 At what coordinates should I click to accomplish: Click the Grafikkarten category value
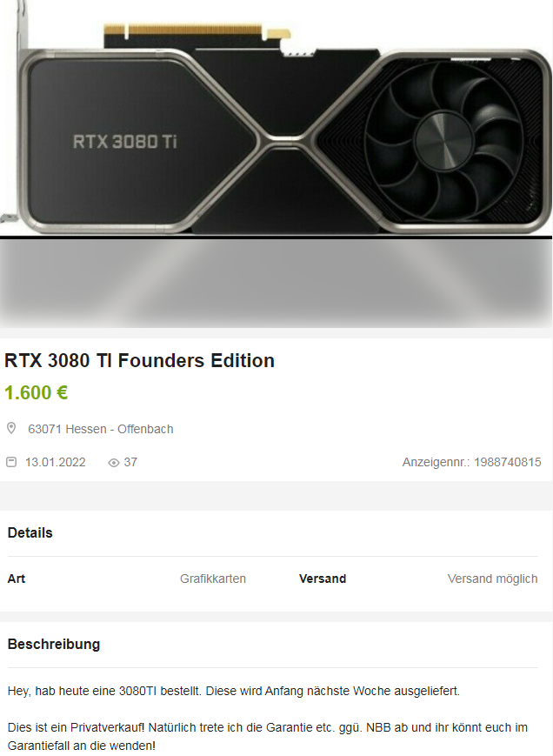pyautogui.click(x=213, y=579)
